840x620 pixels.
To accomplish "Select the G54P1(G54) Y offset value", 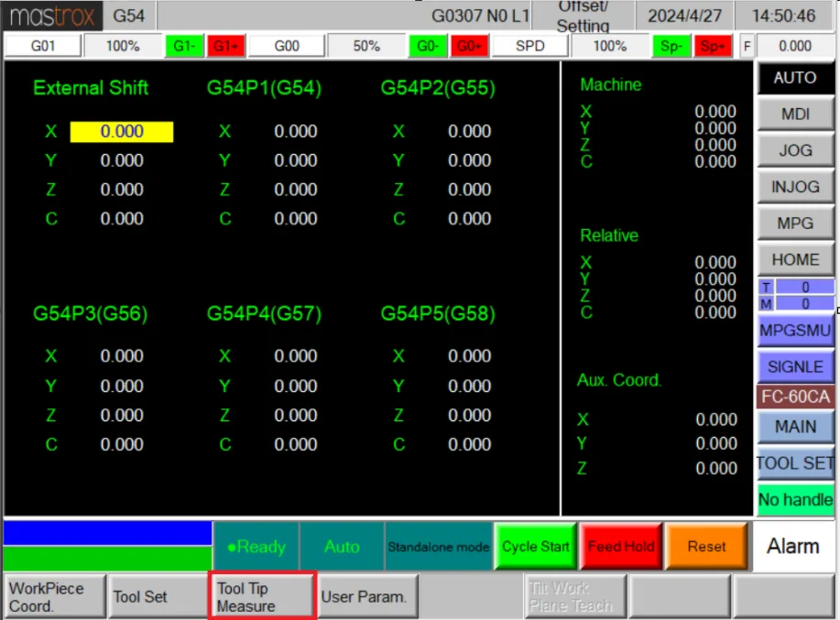I will [295, 160].
